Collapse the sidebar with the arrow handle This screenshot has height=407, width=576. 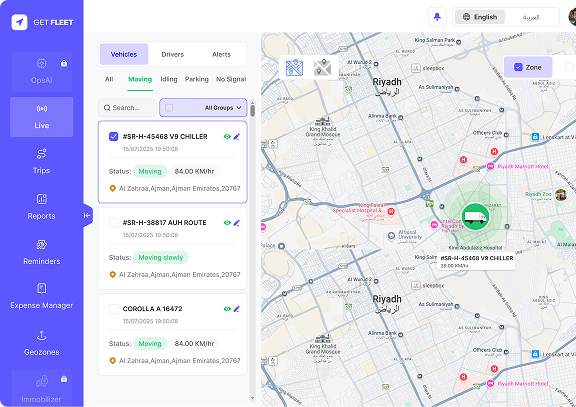pos(87,215)
